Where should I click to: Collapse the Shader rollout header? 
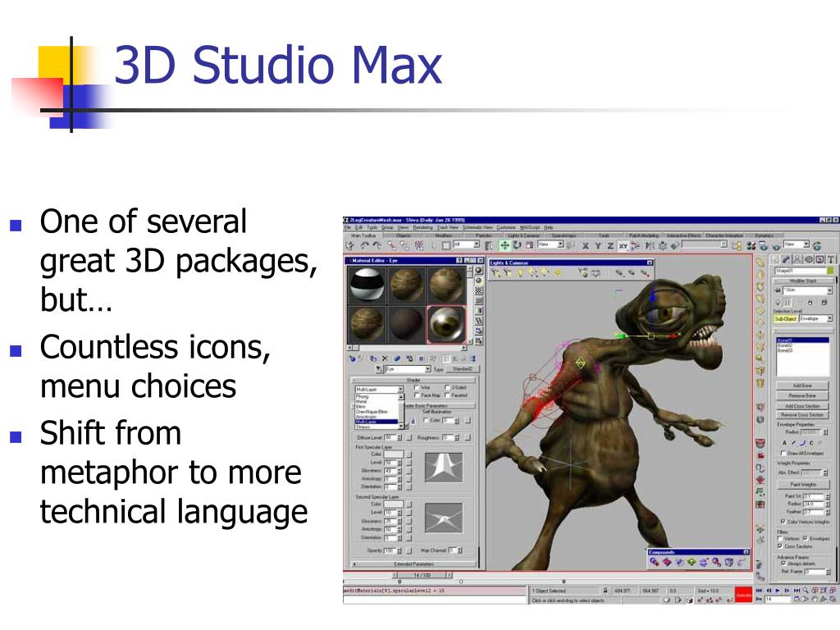point(413,380)
